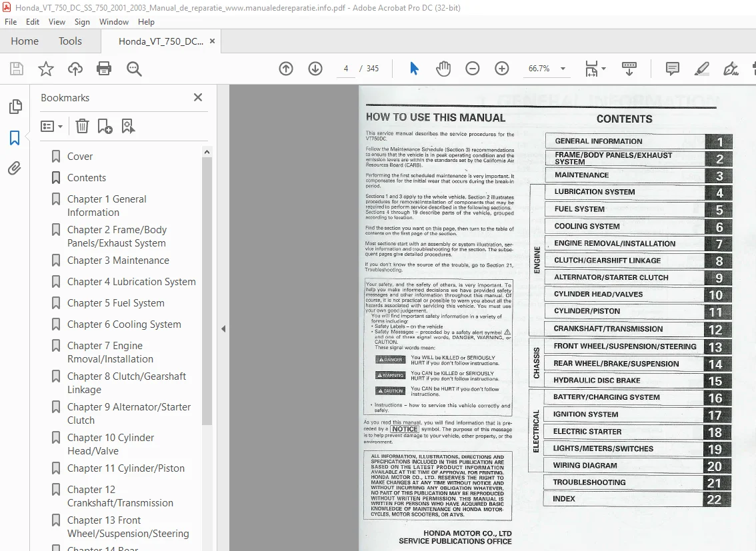Switch to the Tools tab

click(71, 41)
